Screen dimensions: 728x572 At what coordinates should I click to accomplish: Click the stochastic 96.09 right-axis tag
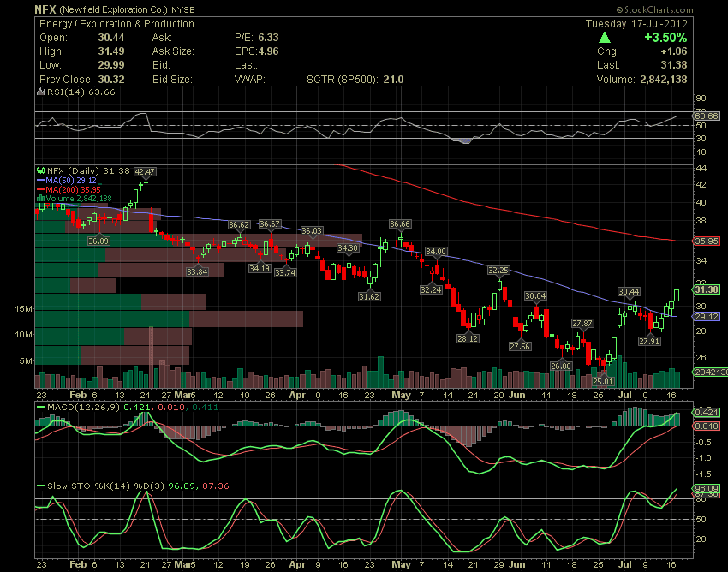click(707, 488)
